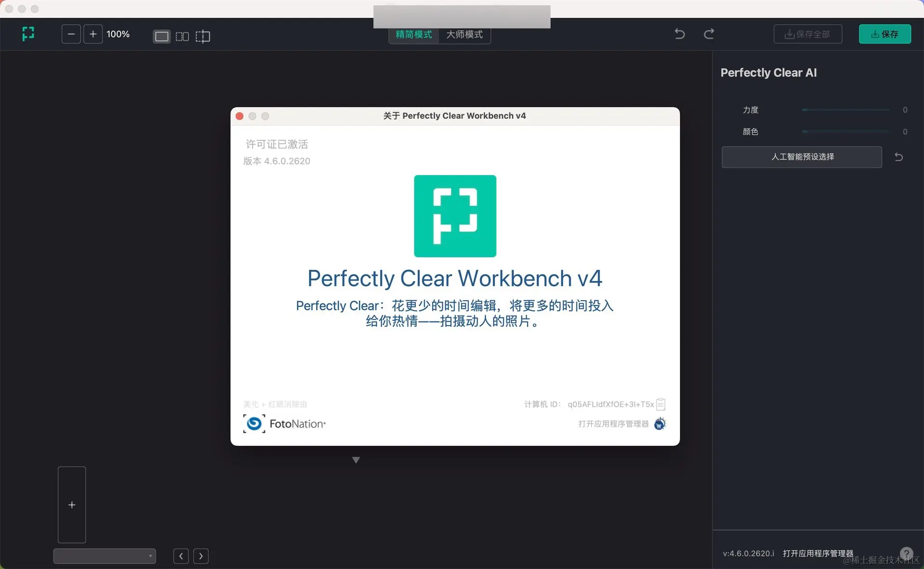The width and height of the screenshot is (924, 569).
Task: Select the single image view layout
Action: 162,37
